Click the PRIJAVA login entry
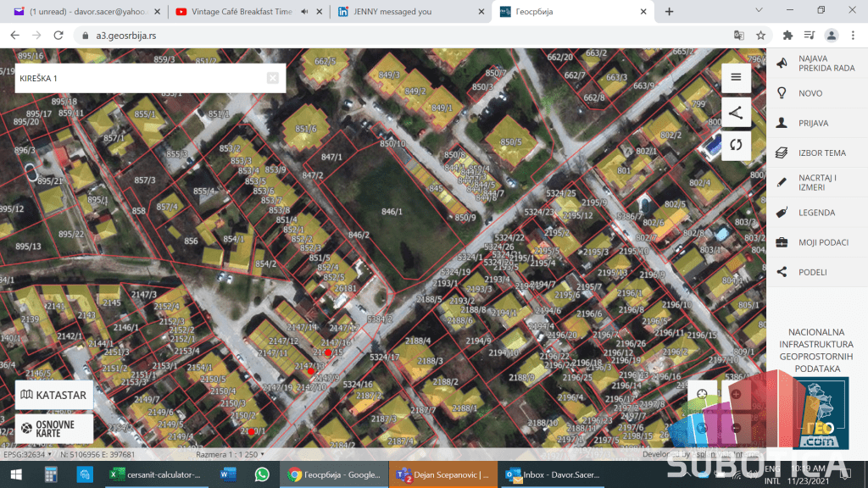 coord(813,123)
